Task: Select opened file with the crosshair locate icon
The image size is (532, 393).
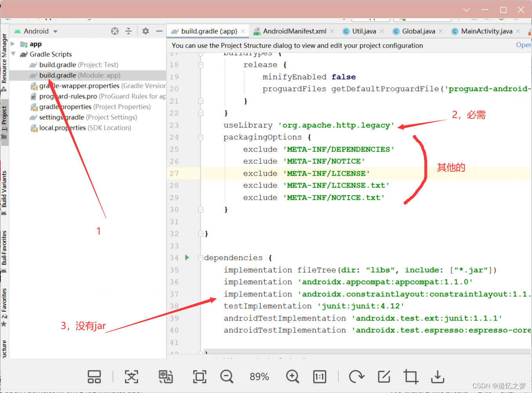Action: [x=114, y=31]
